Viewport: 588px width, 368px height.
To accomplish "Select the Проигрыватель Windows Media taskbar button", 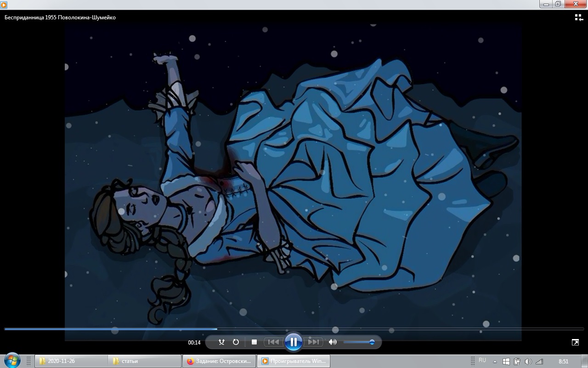I will (293, 361).
